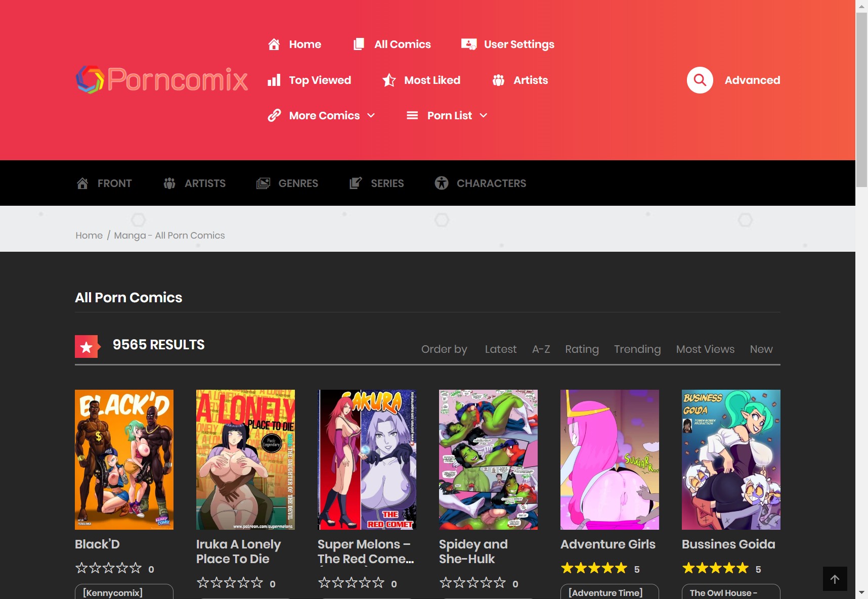Click the star icon beside Most Liked

[389, 80]
